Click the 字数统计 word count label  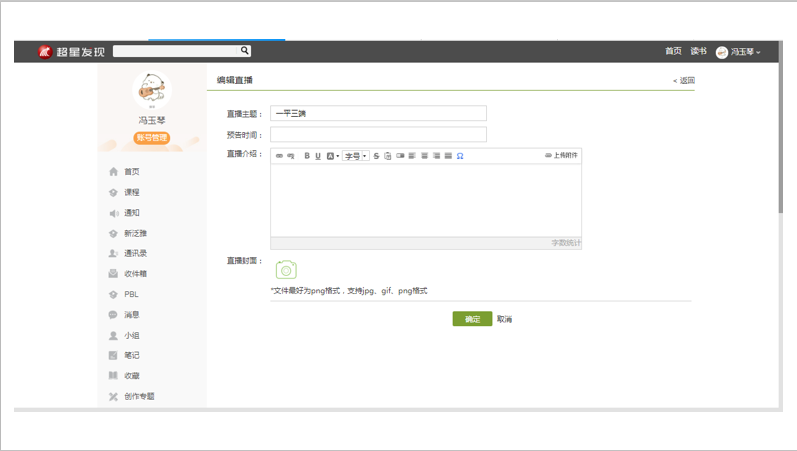click(566, 243)
